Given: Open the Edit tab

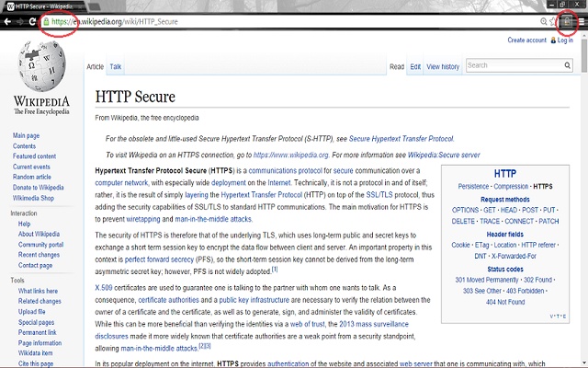Looking at the screenshot, I should [x=415, y=66].
